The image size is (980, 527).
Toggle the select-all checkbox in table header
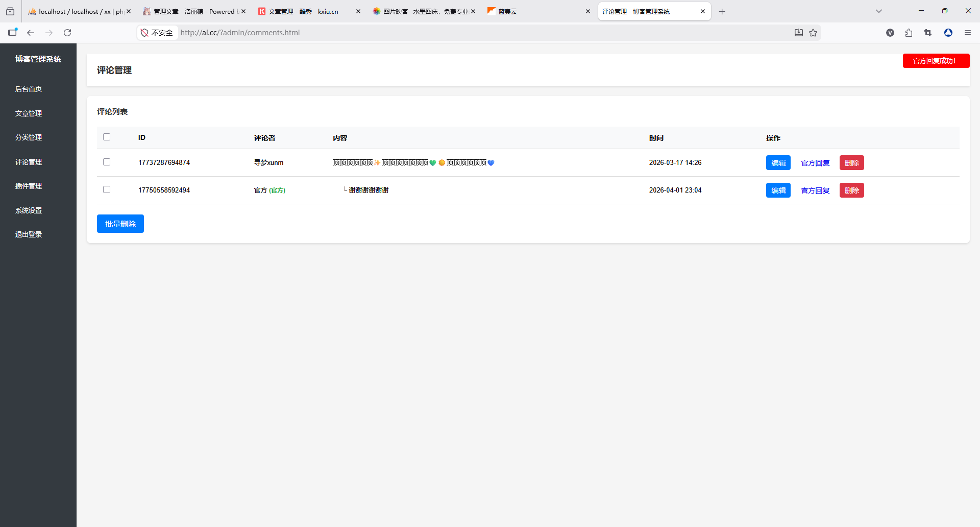point(107,137)
